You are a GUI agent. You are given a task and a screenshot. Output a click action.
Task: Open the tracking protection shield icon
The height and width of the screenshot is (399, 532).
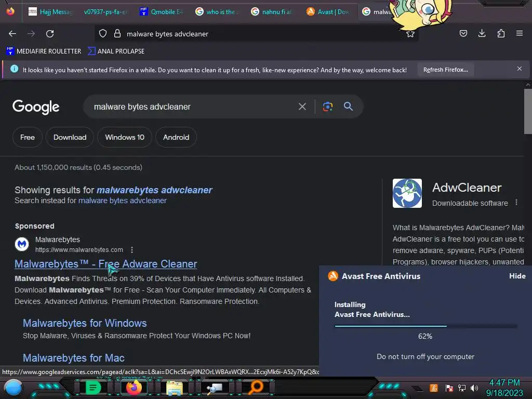coord(103,34)
